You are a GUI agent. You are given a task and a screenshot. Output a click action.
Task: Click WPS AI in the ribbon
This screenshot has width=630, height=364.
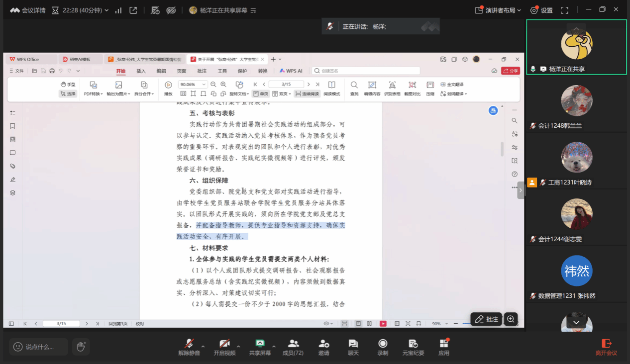point(291,71)
